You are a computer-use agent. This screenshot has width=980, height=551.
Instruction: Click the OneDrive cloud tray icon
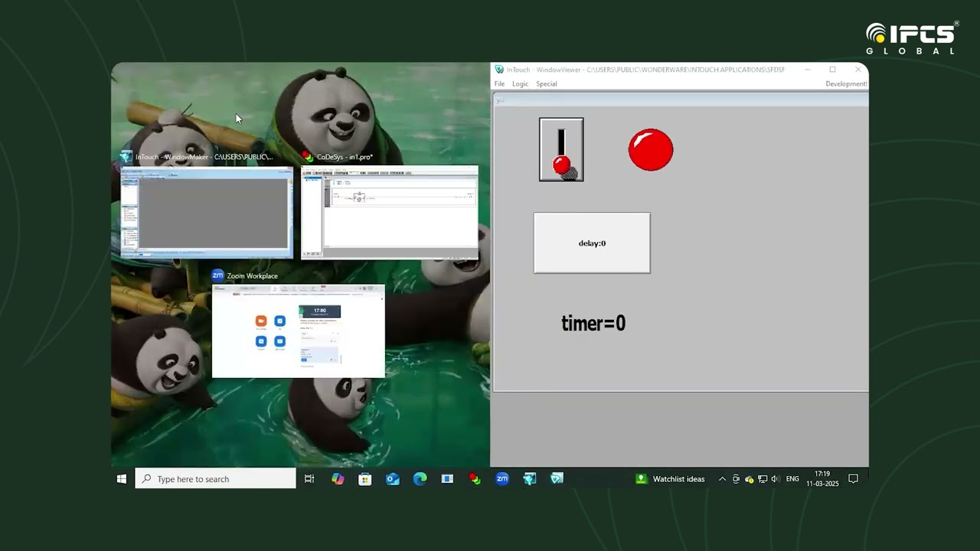tap(749, 479)
